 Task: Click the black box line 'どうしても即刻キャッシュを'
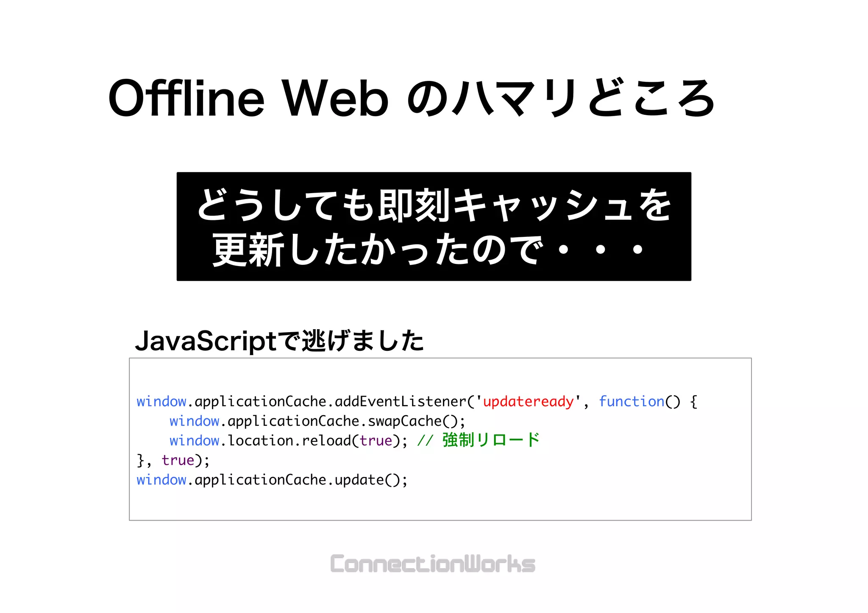coord(434,205)
